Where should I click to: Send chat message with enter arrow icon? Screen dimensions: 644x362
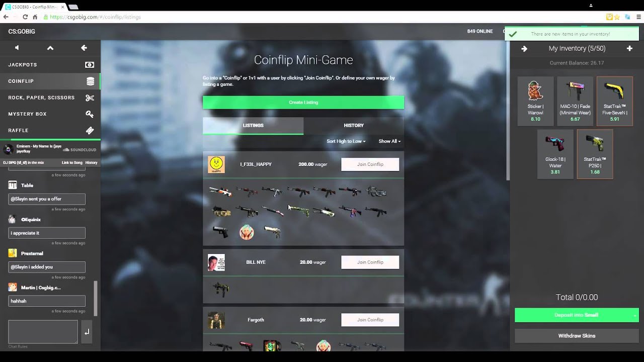click(x=87, y=332)
